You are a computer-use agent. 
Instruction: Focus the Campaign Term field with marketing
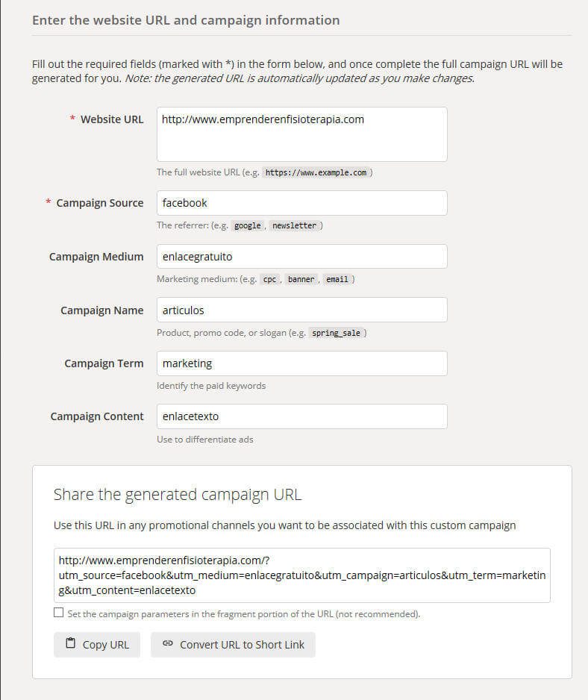click(x=301, y=363)
